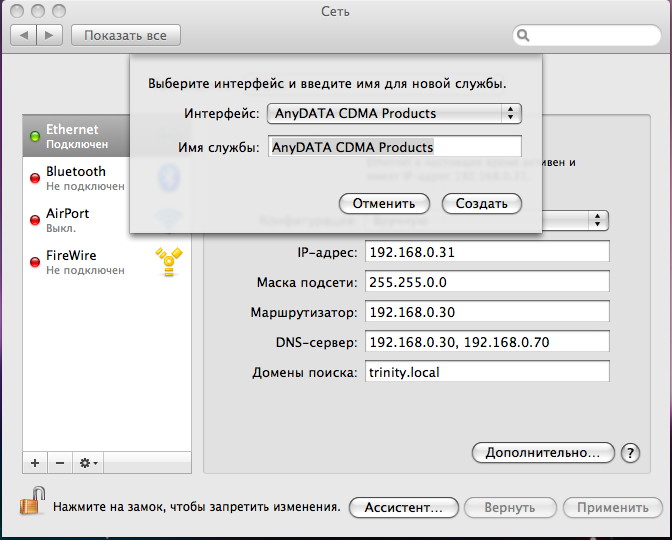
Task: Click the Показать все toolbar button
Action: (125, 35)
